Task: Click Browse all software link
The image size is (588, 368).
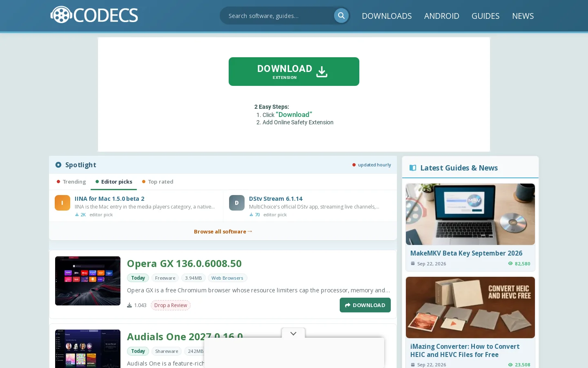Action: [223, 231]
